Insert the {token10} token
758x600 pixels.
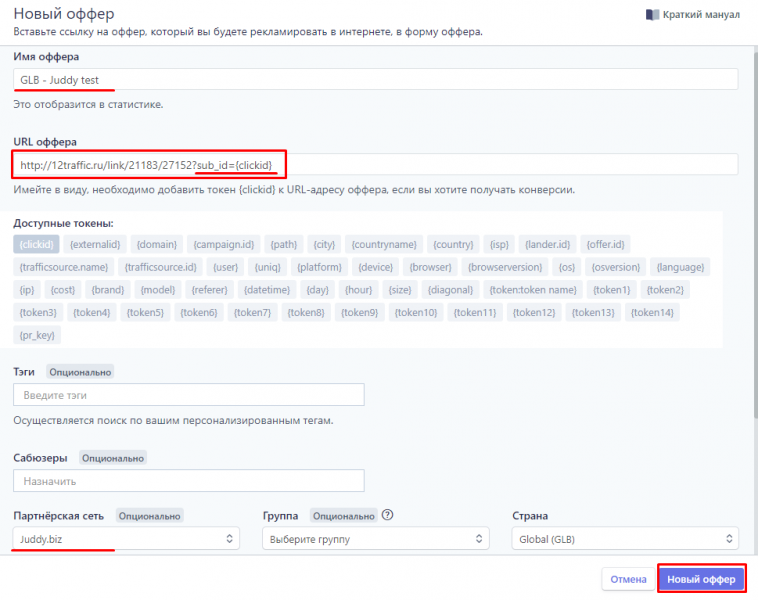[x=416, y=312]
